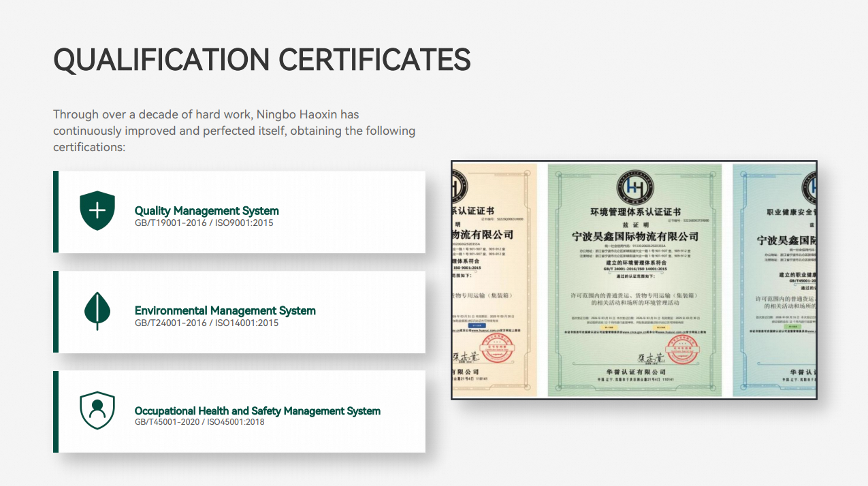View the beige quality certificate on the left
This screenshot has width=868, height=486.
[x=494, y=280]
